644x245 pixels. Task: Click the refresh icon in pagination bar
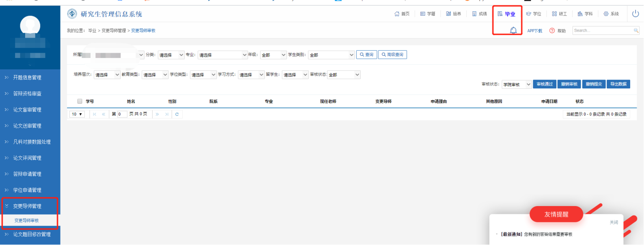click(177, 114)
